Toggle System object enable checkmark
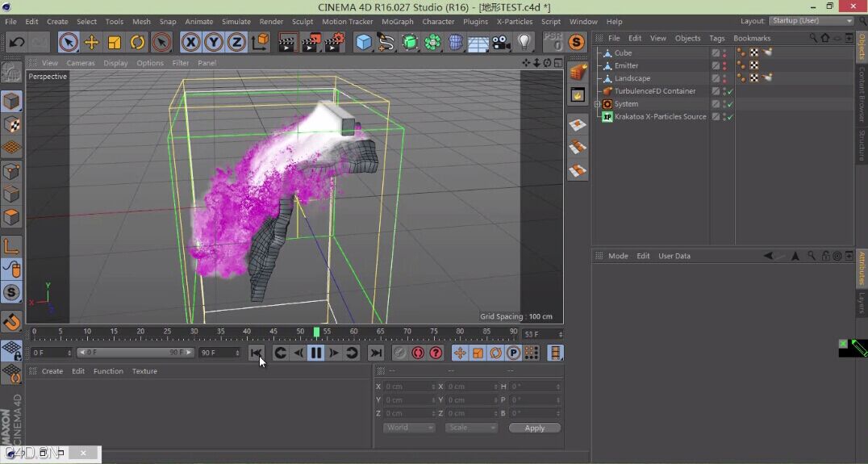The height and width of the screenshot is (464, 868). tap(730, 104)
